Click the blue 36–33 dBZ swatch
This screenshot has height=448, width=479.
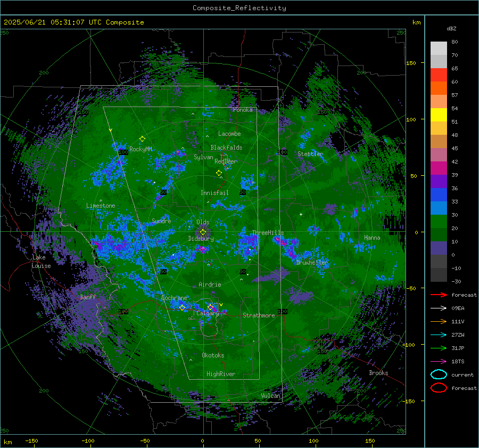(x=439, y=195)
